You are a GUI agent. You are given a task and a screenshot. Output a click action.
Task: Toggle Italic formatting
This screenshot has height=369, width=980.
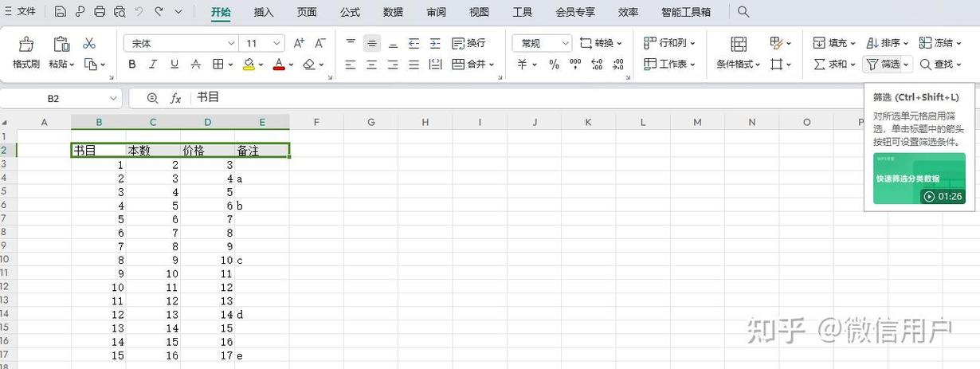tap(153, 65)
